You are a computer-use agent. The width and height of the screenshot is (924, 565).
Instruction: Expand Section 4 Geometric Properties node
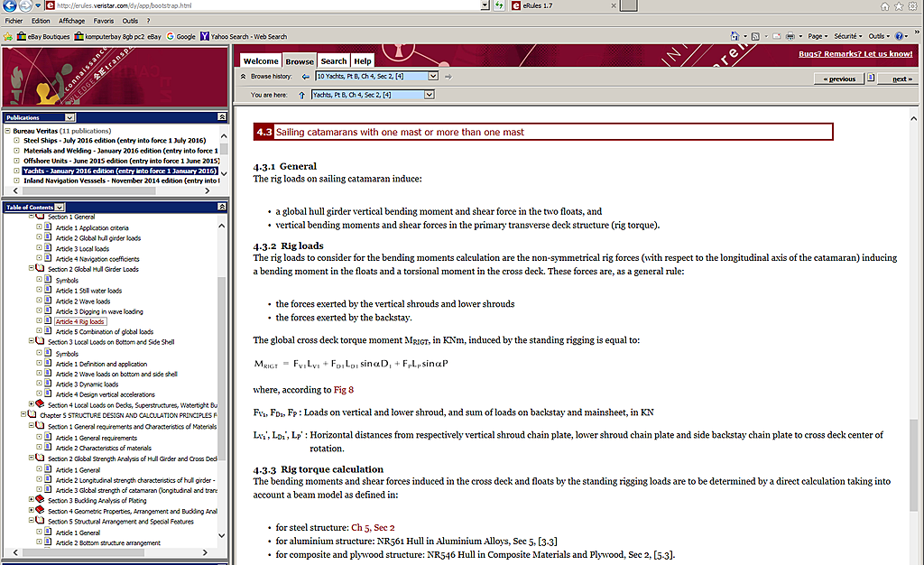coord(32,510)
